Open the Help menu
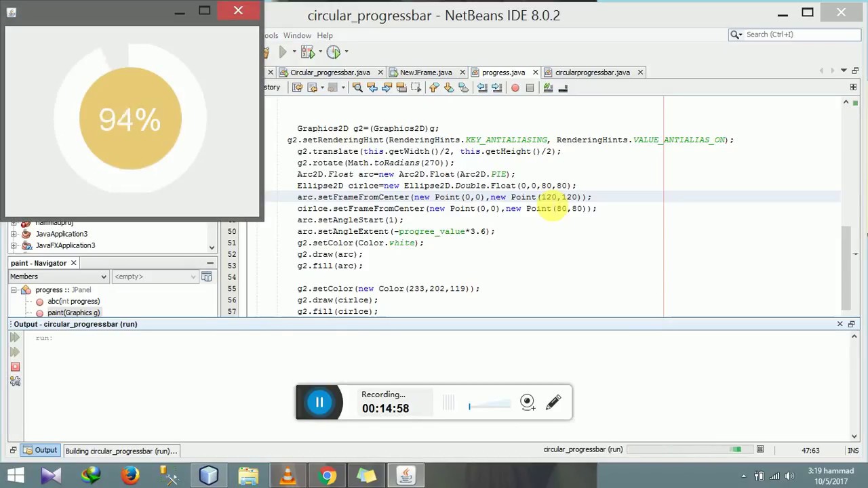This screenshot has height=488, width=868. click(x=325, y=35)
